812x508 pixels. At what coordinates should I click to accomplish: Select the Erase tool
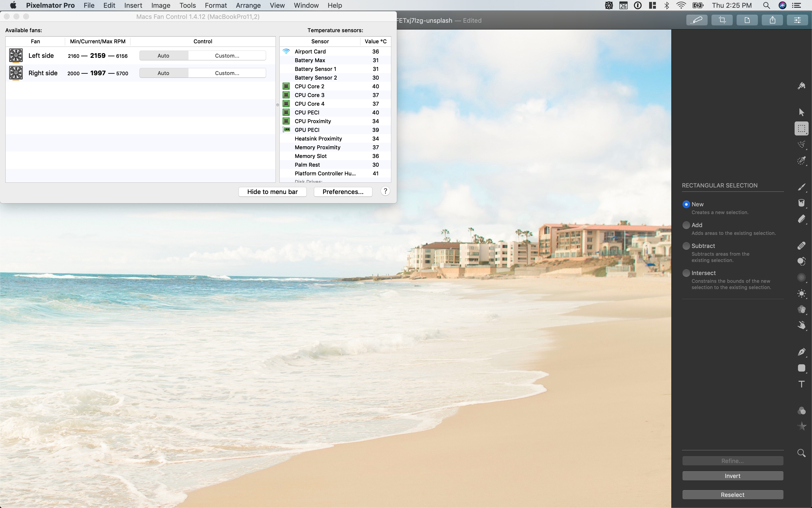point(801,219)
